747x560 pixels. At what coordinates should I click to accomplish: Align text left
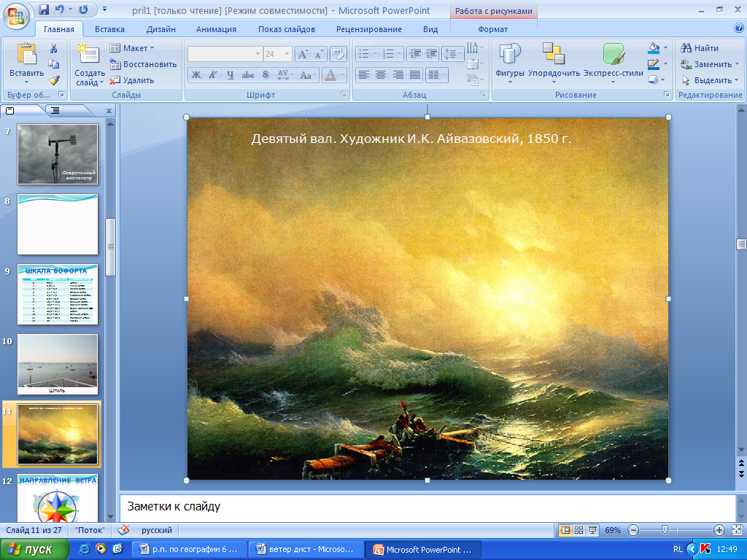click(x=364, y=75)
